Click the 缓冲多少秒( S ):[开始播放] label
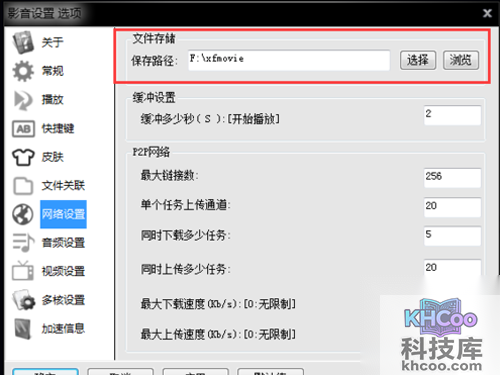This screenshot has width=500, height=375. (x=210, y=119)
